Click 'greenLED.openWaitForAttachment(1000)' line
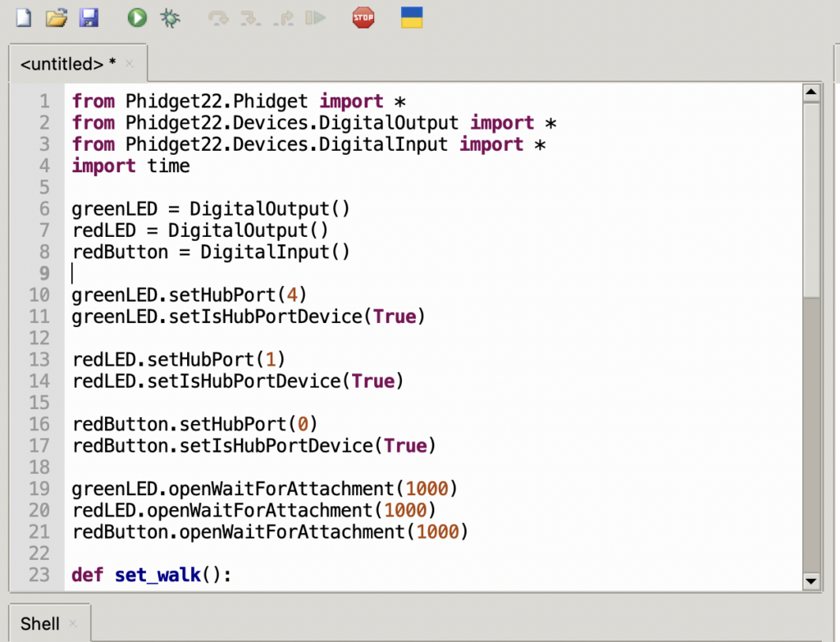 (x=265, y=489)
